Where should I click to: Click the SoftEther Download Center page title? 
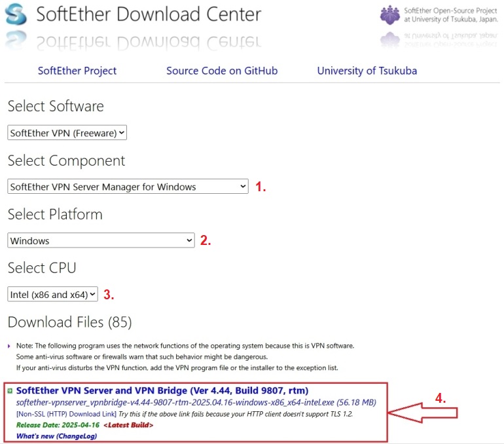point(149,14)
